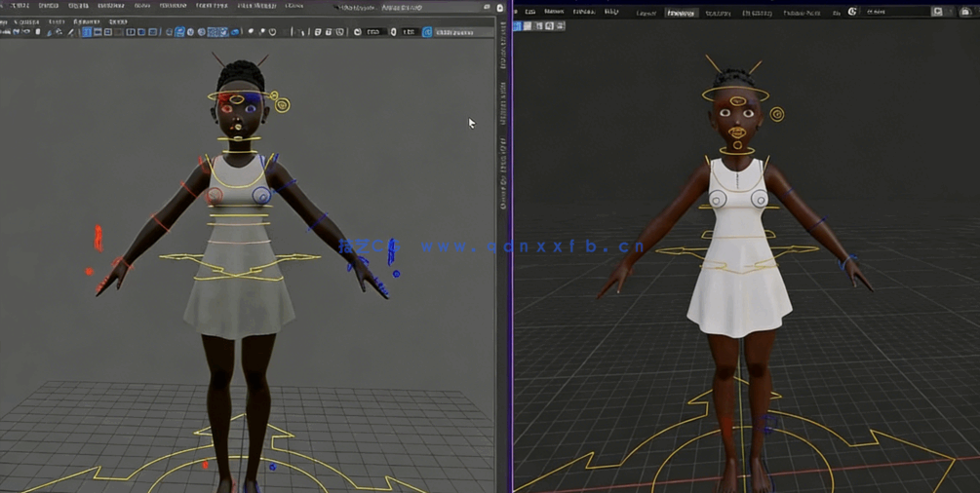
Task: Click the Maya exposure value field
Action: pyautogui.click(x=374, y=32)
